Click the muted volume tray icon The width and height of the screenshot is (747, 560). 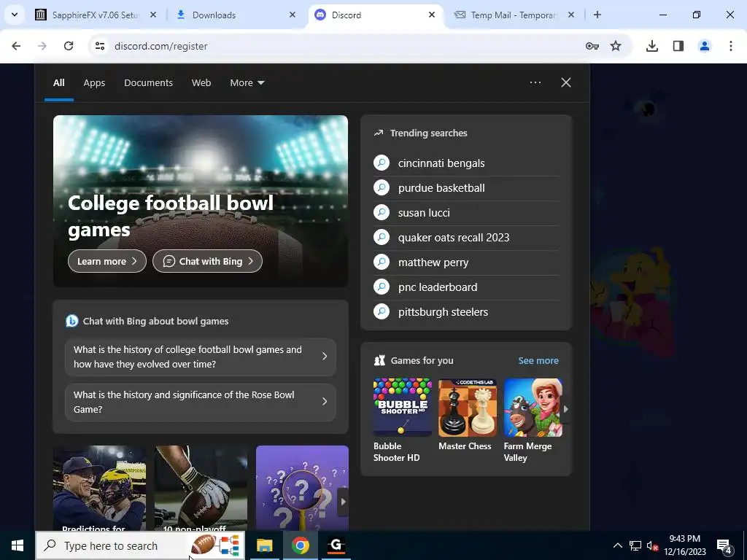(x=652, y=545)
